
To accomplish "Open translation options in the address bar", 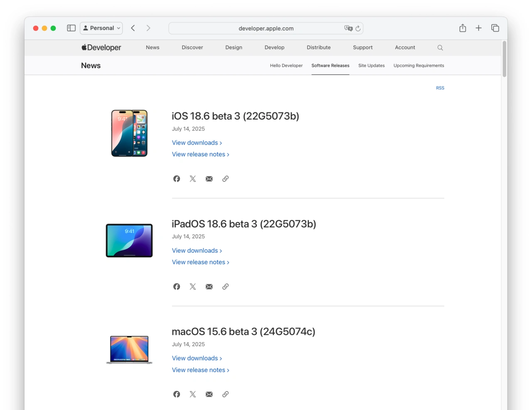I will [x=349, y=28].
